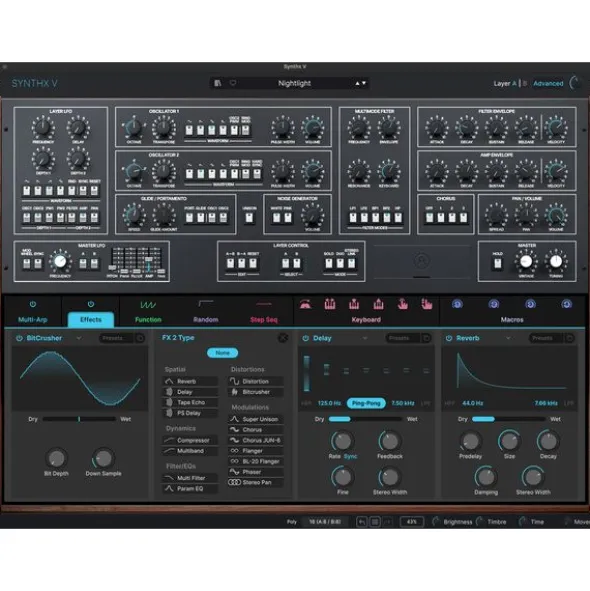Expand the Delay effect type dropdown

pyautogui.click(x=365, y=338)
